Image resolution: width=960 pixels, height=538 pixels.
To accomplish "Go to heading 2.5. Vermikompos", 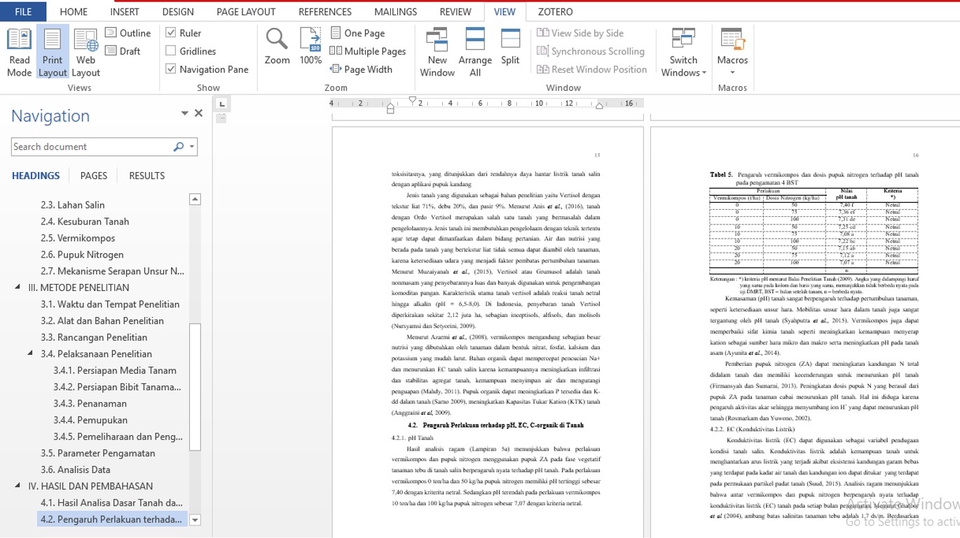I will pyautogui.click(x=78, y=238).
